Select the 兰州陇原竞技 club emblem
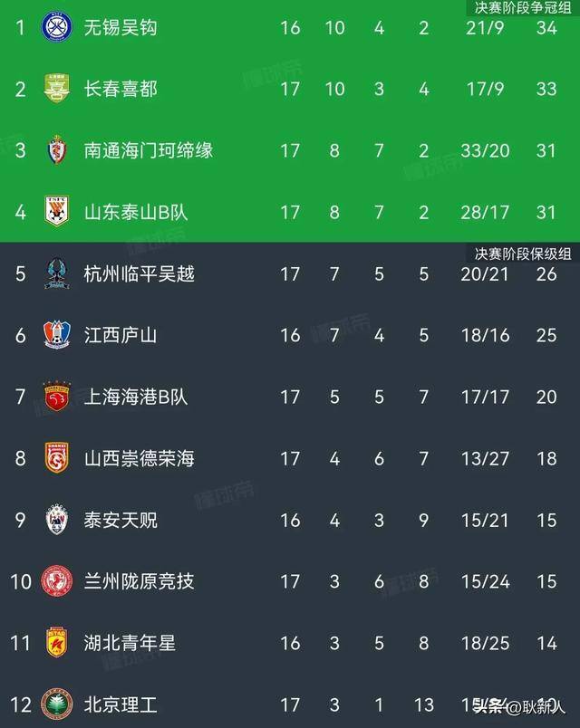The height and width of the screenshot is (728, 580). tap(57, 581)
